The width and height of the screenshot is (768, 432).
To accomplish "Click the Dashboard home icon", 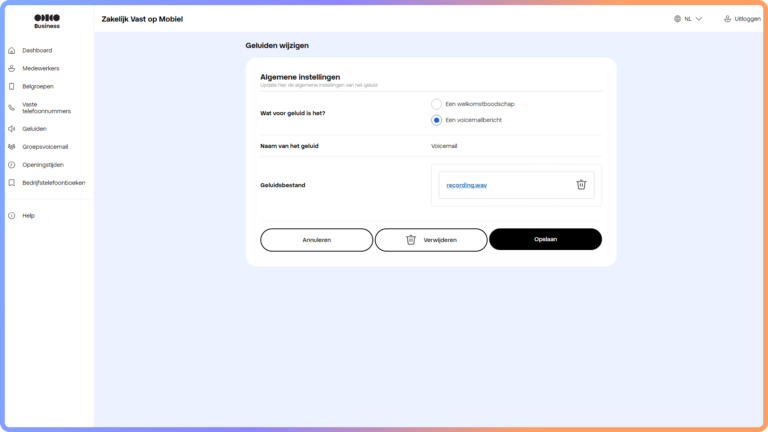I will [12, 50].
